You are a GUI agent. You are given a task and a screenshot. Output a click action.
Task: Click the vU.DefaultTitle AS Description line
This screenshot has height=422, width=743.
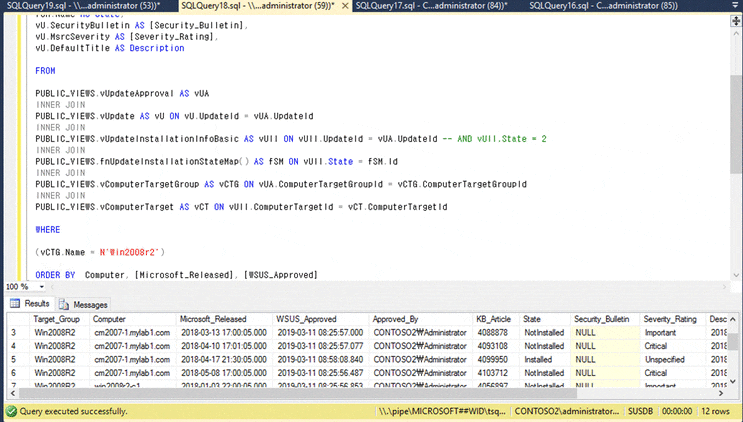pyautogui.click(x=110, y=48)
